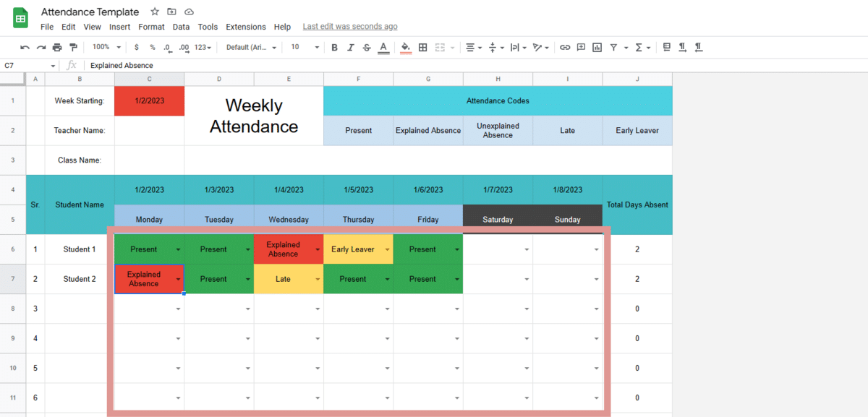This screenshot has height=417, width=868.
Task: Open the fill color picker
Action: click(x=404, y=46)
